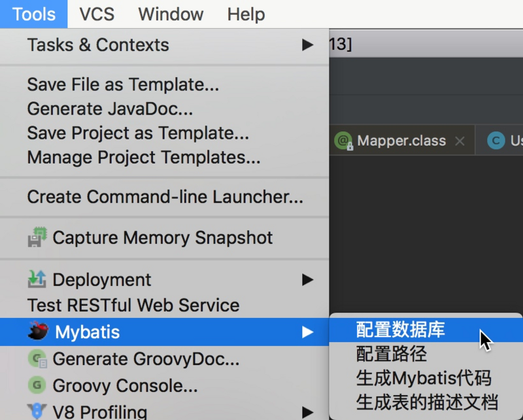Open the Deployment submenu
The height and width of the screenshot is (420, 523).
(x=165, y=279)
